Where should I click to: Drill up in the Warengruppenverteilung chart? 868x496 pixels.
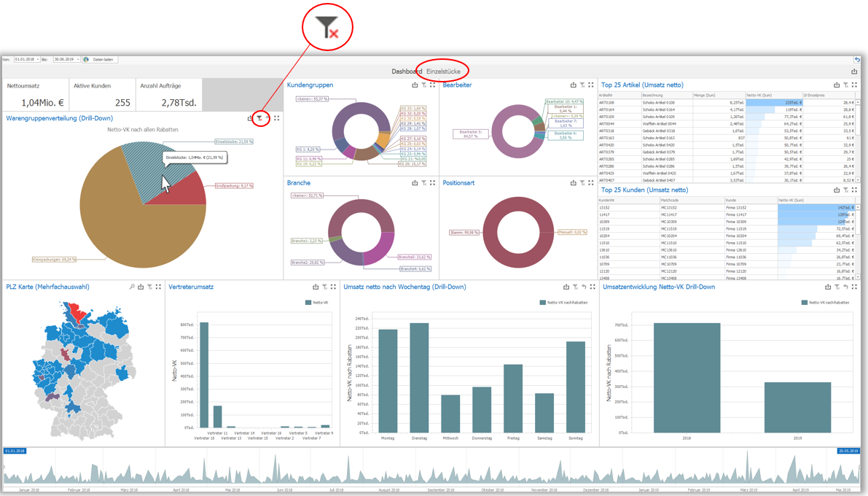tap(268, 118)
